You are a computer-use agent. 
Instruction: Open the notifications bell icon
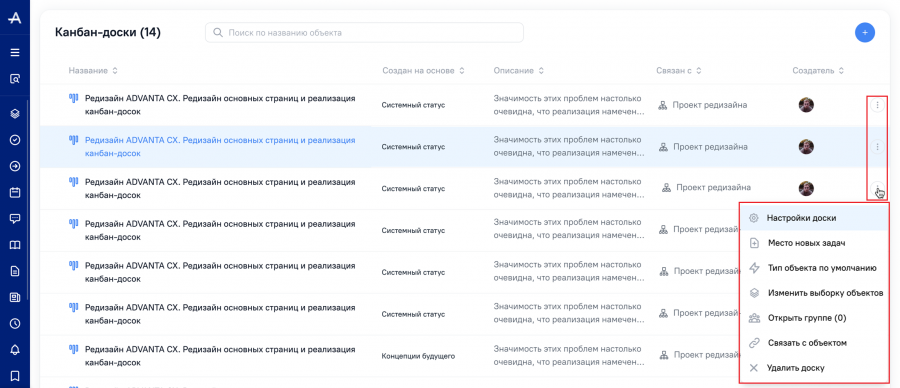[x=15, y=350]
